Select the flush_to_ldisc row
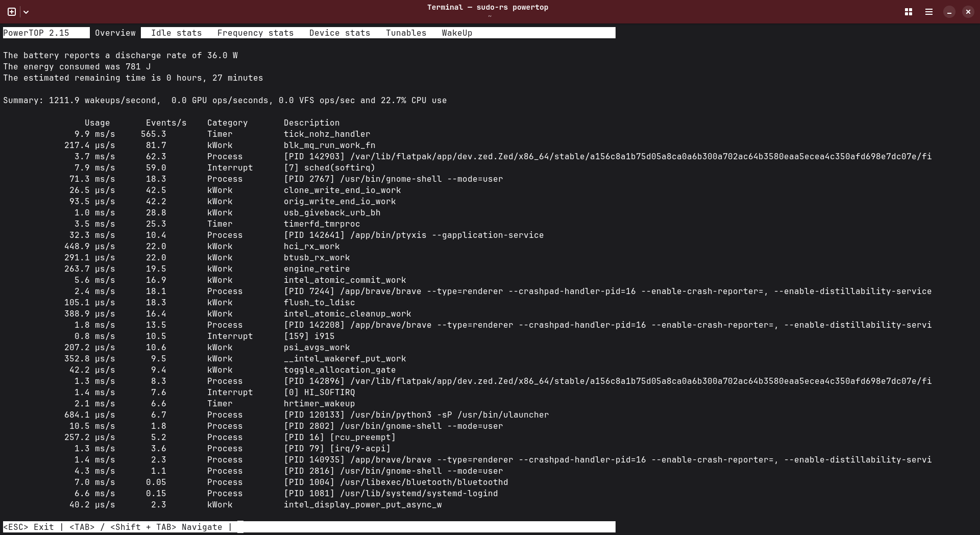 pyautogui.click(x=210, y=302)
